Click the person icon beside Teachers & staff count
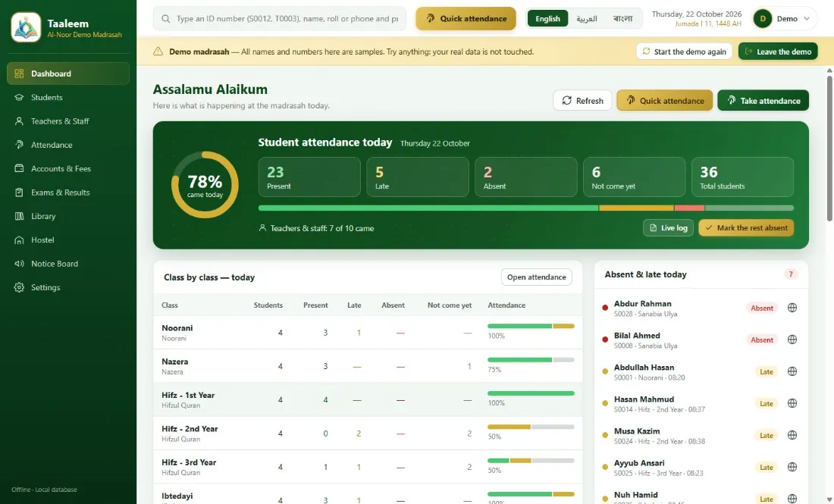 tap(262, 228)
